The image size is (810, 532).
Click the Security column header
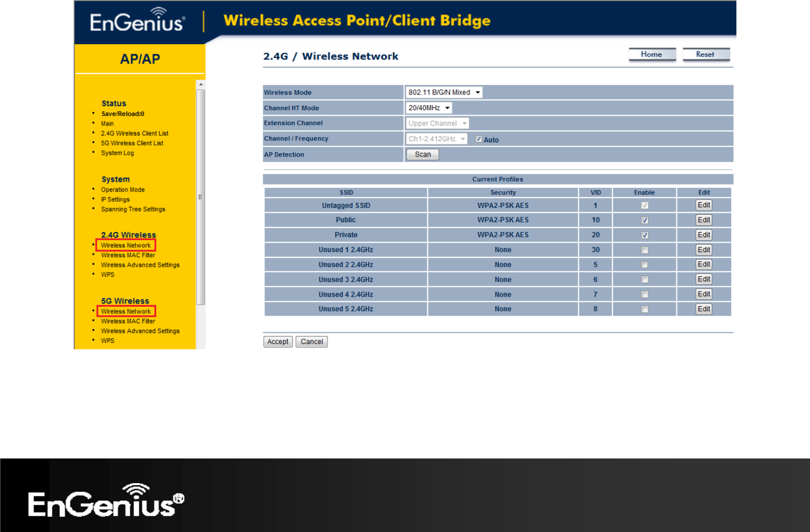[x=503, y=193]
